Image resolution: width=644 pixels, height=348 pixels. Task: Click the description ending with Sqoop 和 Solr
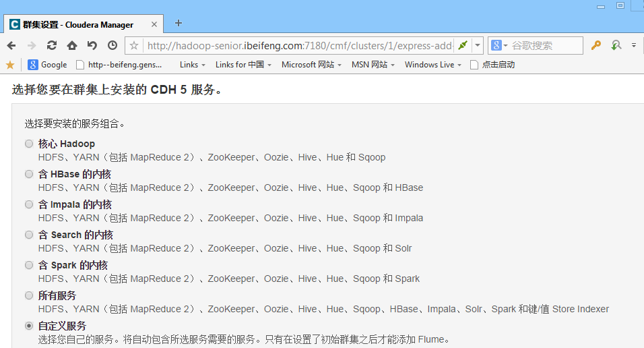coord(225,248)
